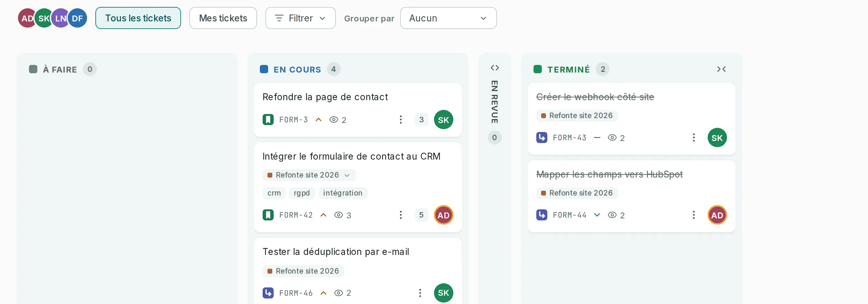Click the low priority chevron on FORM-44
This screenshot has width=868, height=304.
tap(597, 215)
